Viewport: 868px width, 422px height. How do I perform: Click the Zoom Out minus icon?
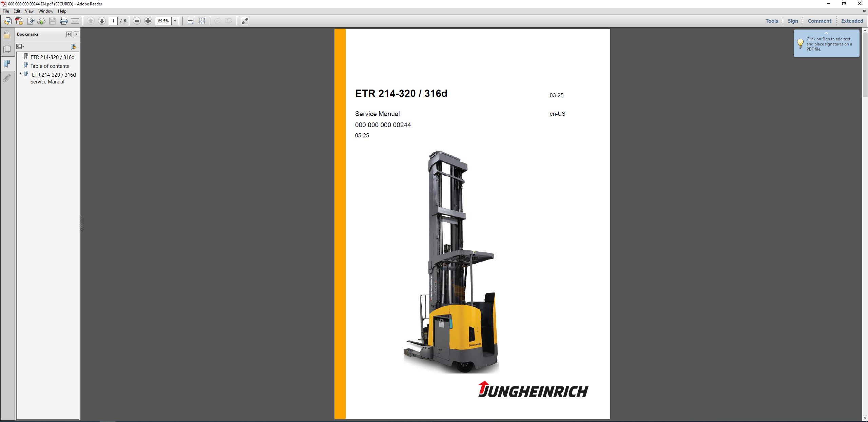(x=137, y=21)
